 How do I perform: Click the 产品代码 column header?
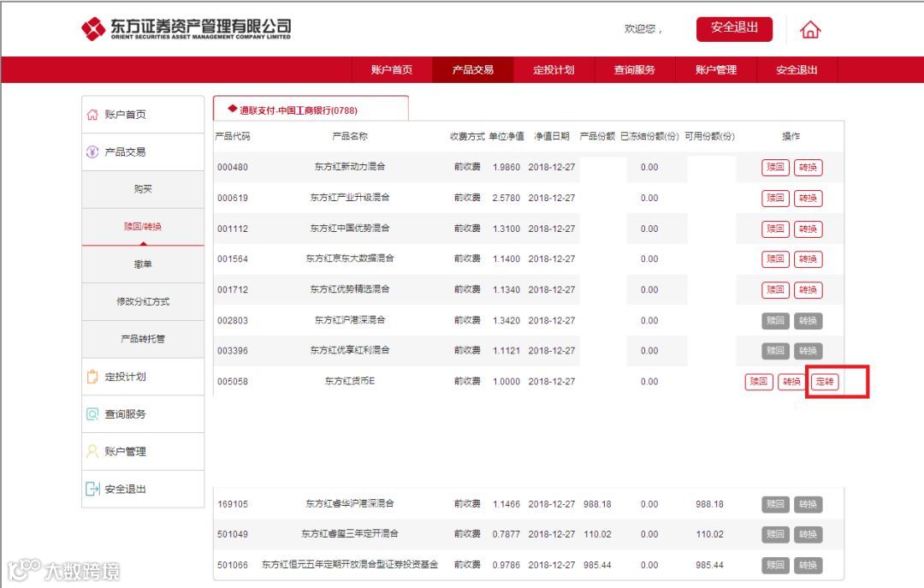(232, 136)
